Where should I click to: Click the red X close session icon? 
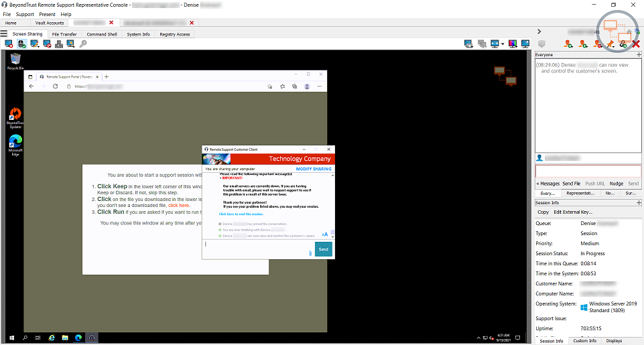(636, 44)
